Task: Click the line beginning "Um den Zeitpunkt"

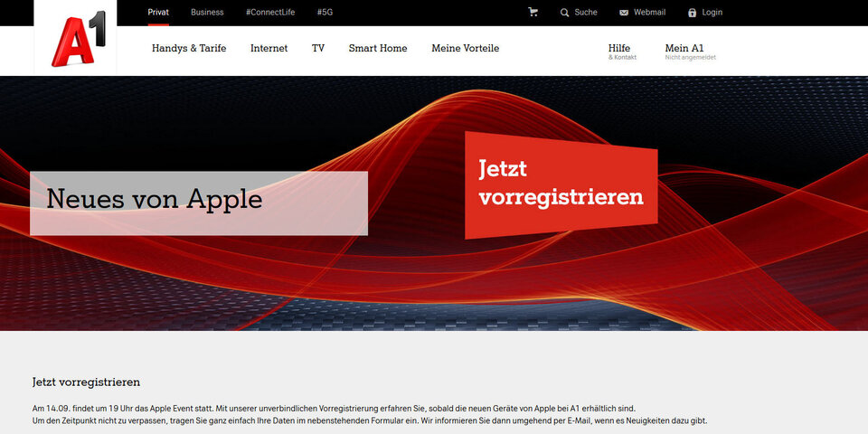Action: [x=370, y=420]
